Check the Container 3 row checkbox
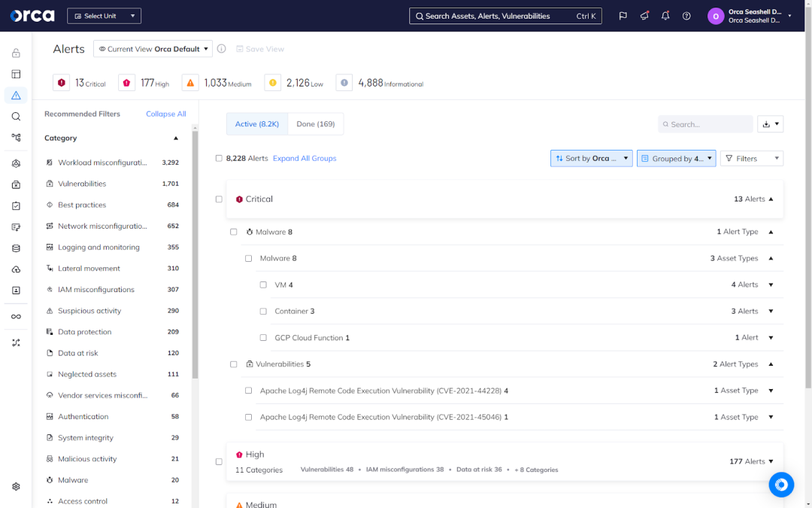Image resolution: width=812 pixels, height=508 pixels. [263, 311]
